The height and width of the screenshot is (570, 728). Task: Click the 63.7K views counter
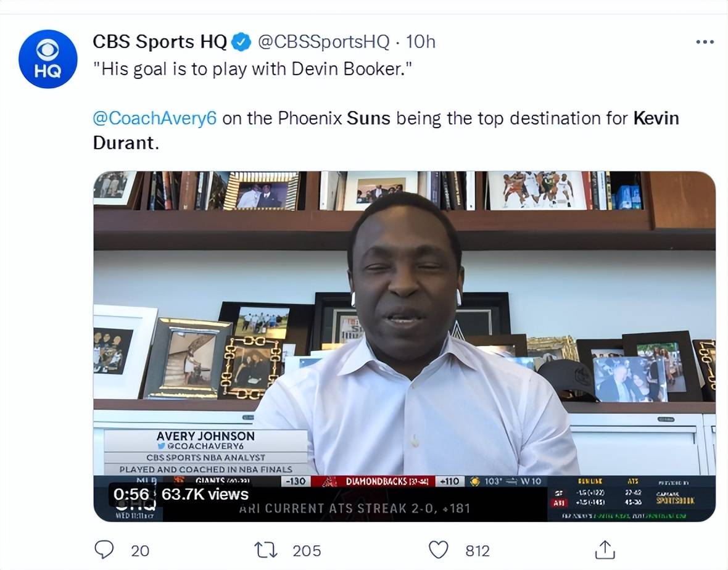point(205,494)
